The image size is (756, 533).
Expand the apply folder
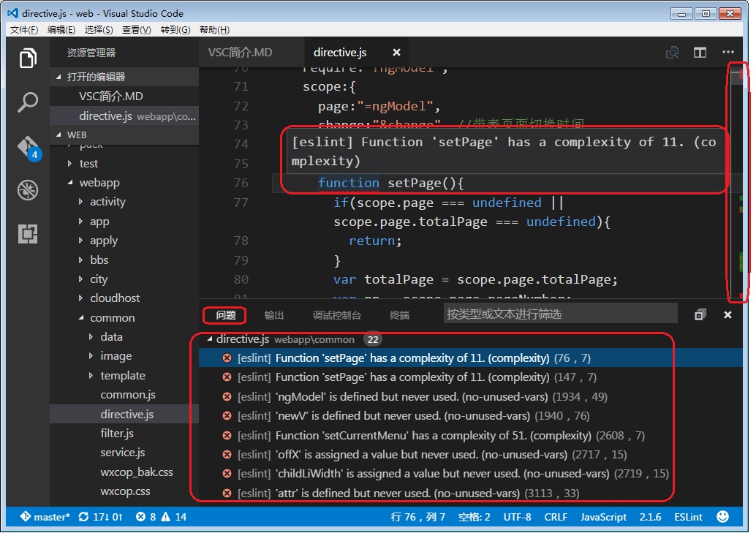tap(80, 241)
